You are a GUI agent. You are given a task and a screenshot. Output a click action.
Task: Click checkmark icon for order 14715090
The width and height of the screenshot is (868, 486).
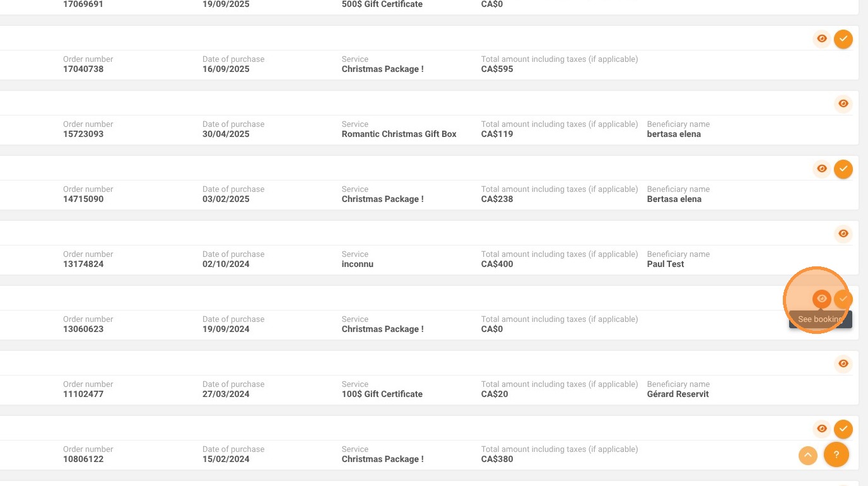point(843,169)
